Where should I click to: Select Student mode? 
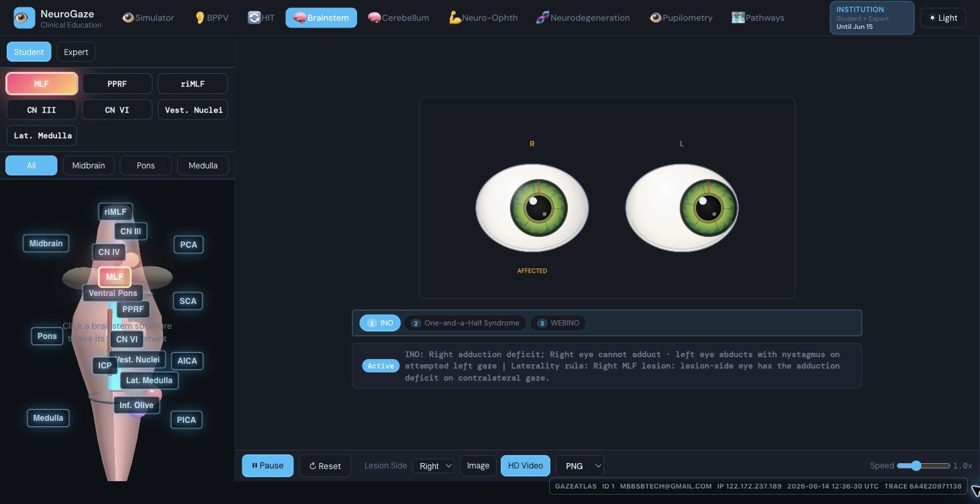click(x=29, y=52)
